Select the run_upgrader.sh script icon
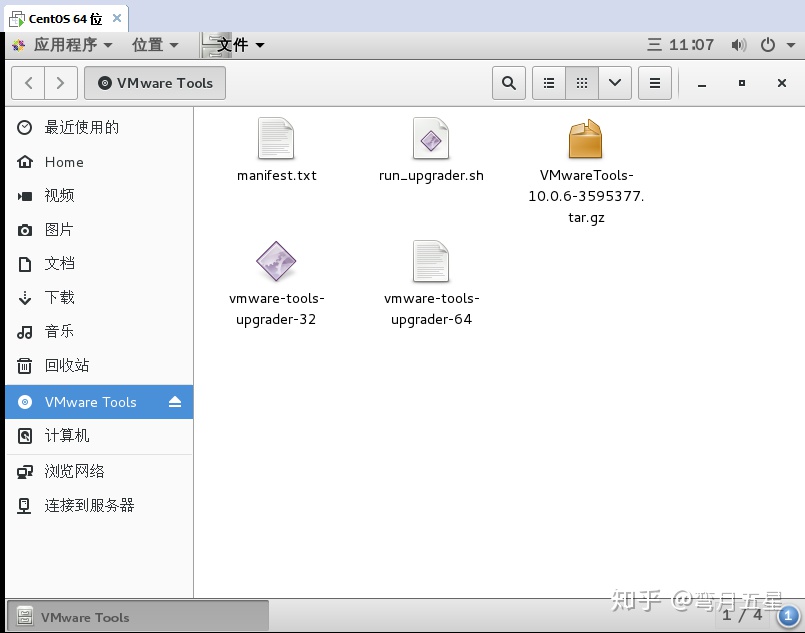The width and height of the screenshot is (805, 633). [x=431, y=139]
